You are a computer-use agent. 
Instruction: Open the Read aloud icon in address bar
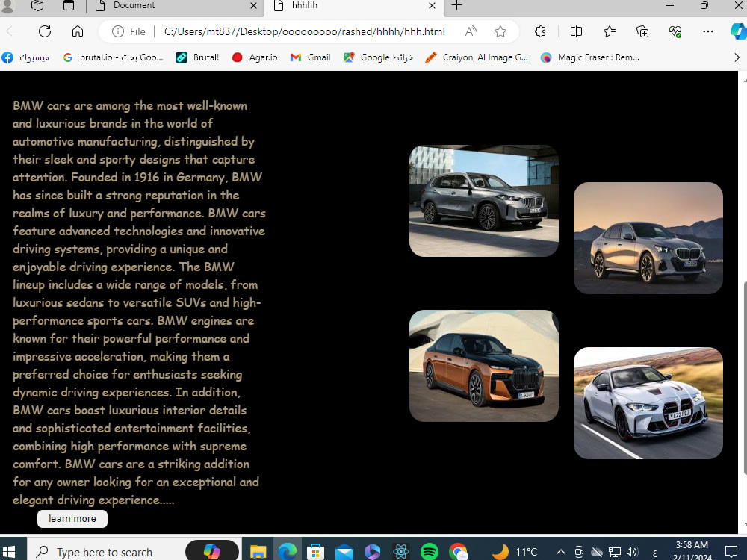pos(471,31)
